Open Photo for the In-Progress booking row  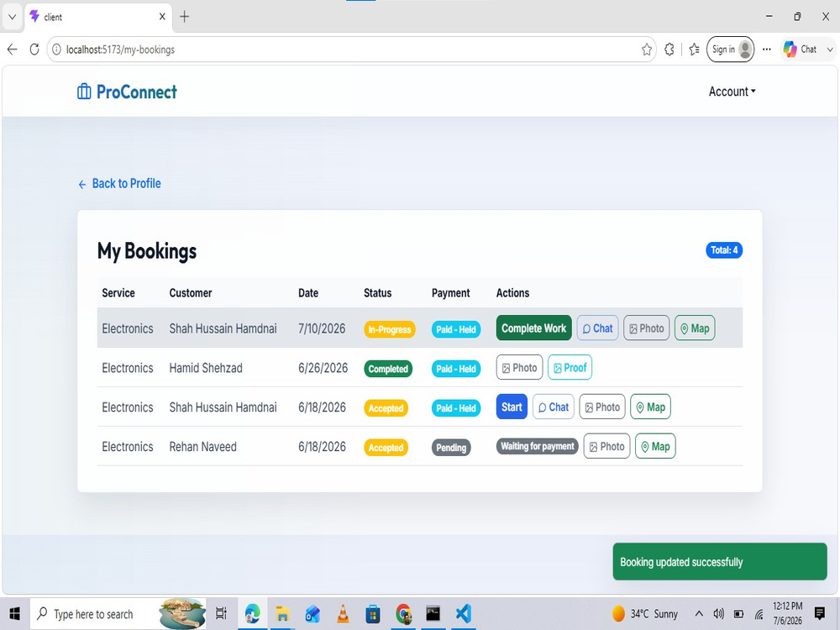[x=646, y=328]
